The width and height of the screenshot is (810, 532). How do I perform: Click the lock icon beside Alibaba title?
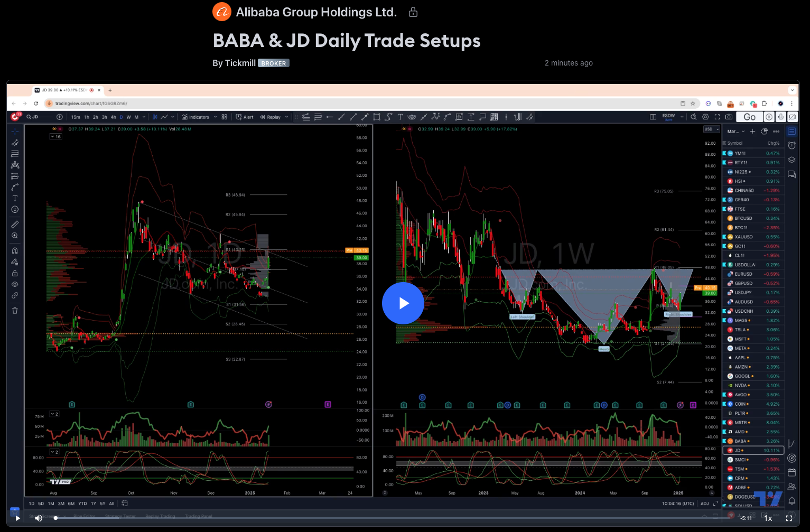[x=413, y=12]
